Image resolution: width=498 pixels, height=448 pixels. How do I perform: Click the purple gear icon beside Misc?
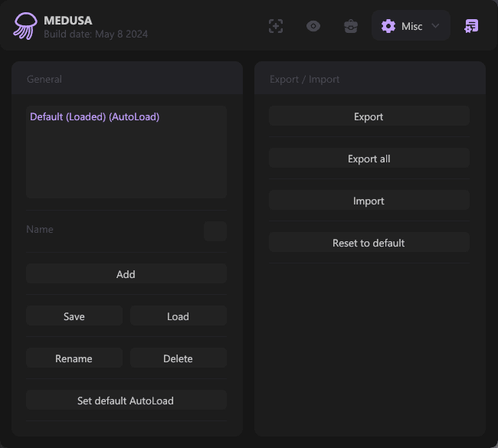388,26
